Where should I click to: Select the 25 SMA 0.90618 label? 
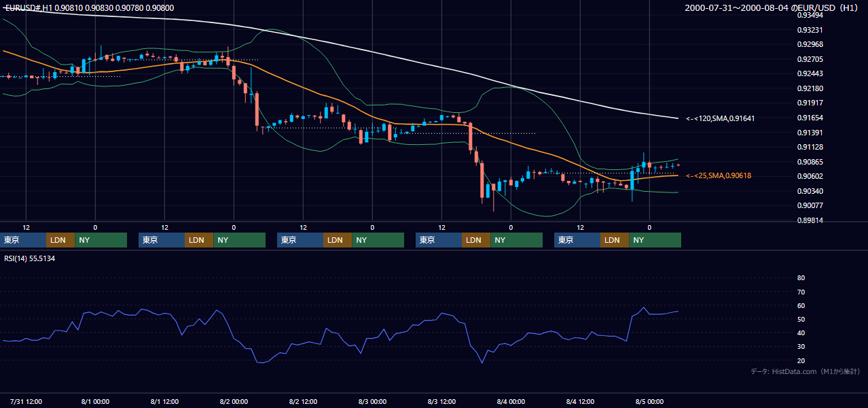pyautogui.click(x=719, y=175)
